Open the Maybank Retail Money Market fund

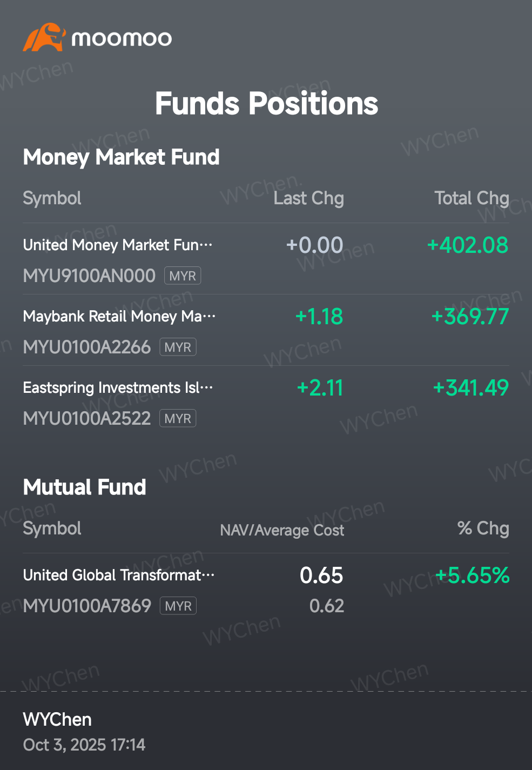119,317
